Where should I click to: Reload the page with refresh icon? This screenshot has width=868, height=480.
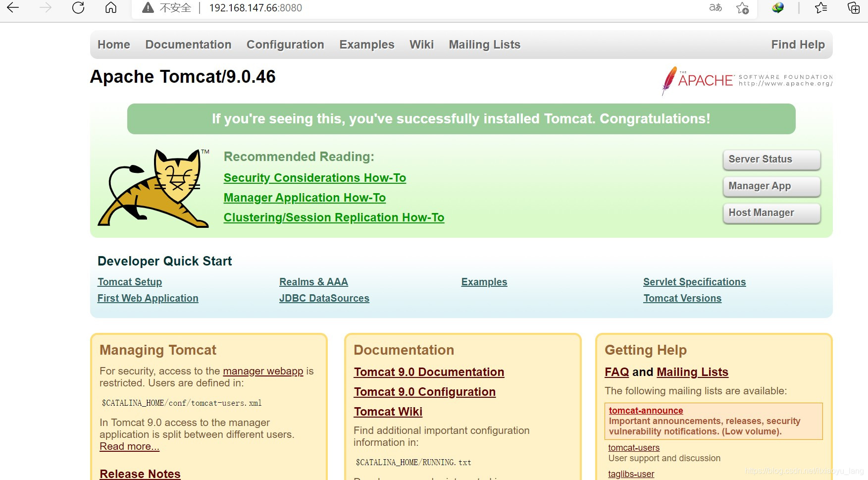tap(78, 7)
